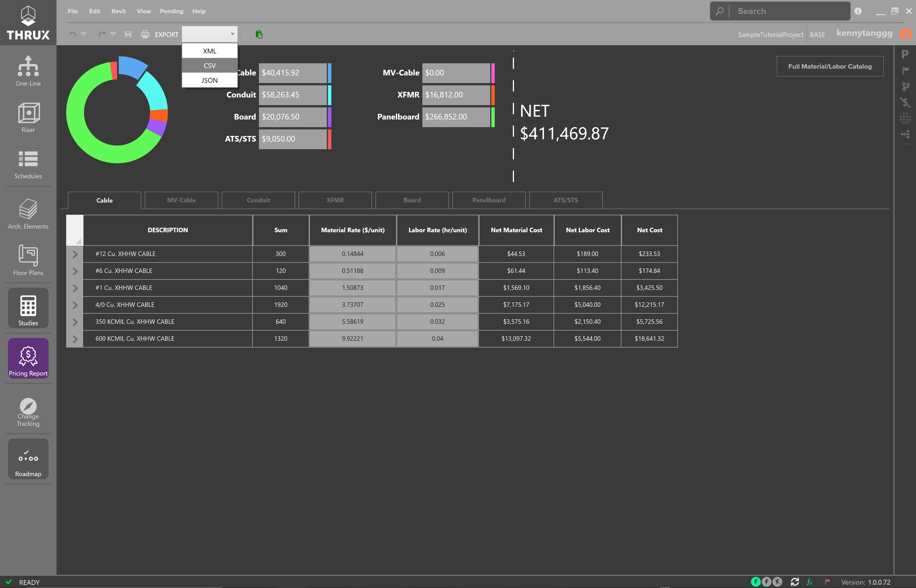This screenshot has height=588, width=916.
Task: Open the EXPORT format combo box
Action: point(210,34)
